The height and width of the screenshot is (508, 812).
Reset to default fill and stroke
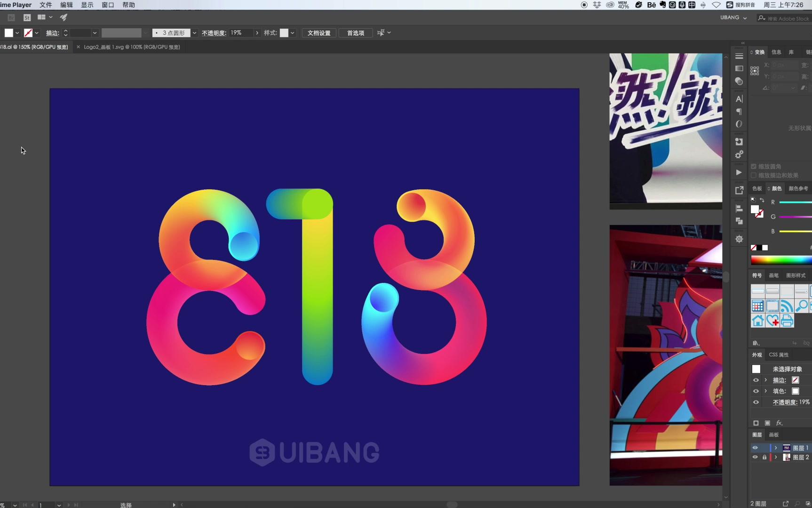coord(753,200)
